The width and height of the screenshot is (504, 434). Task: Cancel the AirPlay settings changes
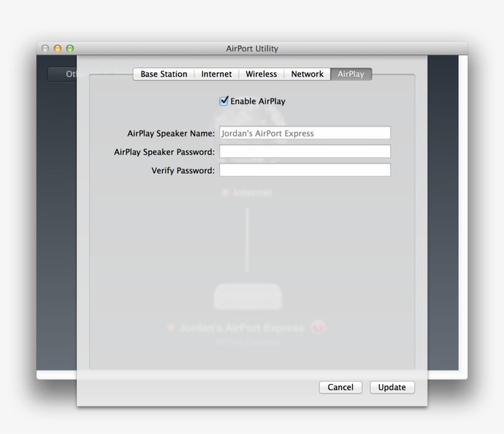(x=341, y=387)
